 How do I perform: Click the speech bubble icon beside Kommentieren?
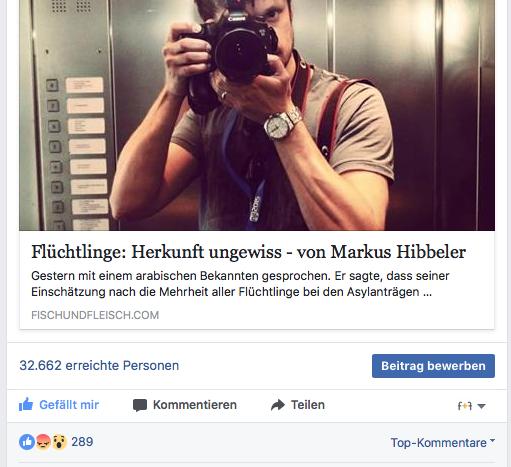140,405
